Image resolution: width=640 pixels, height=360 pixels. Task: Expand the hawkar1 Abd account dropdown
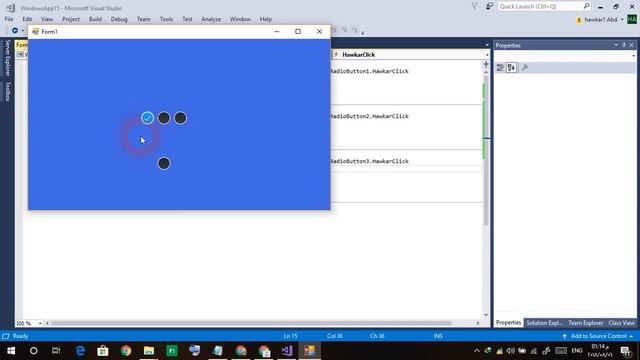[622, 20]
